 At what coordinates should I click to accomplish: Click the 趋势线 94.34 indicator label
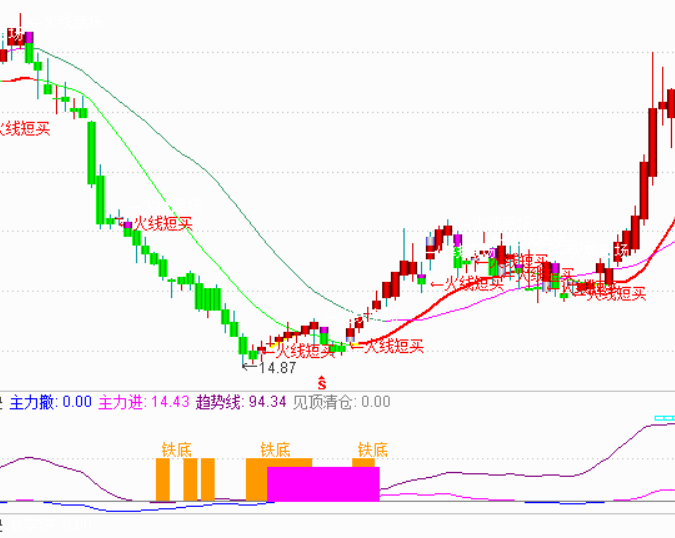click(241, 403)
